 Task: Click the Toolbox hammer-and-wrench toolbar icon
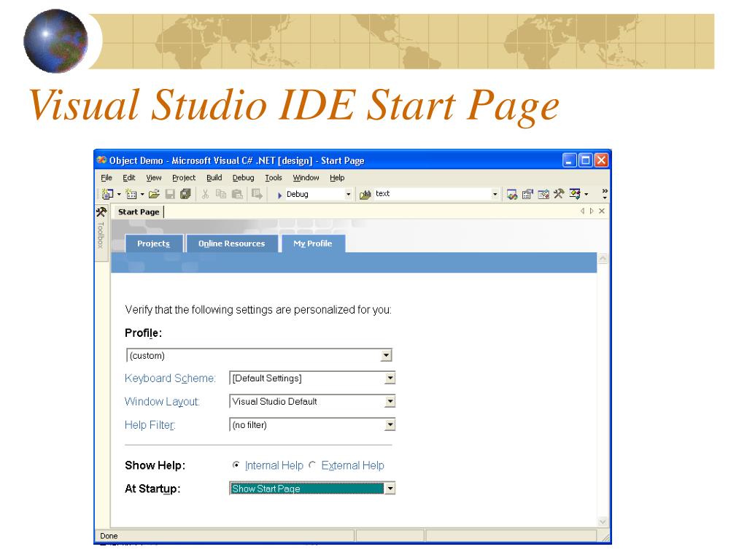558,194
